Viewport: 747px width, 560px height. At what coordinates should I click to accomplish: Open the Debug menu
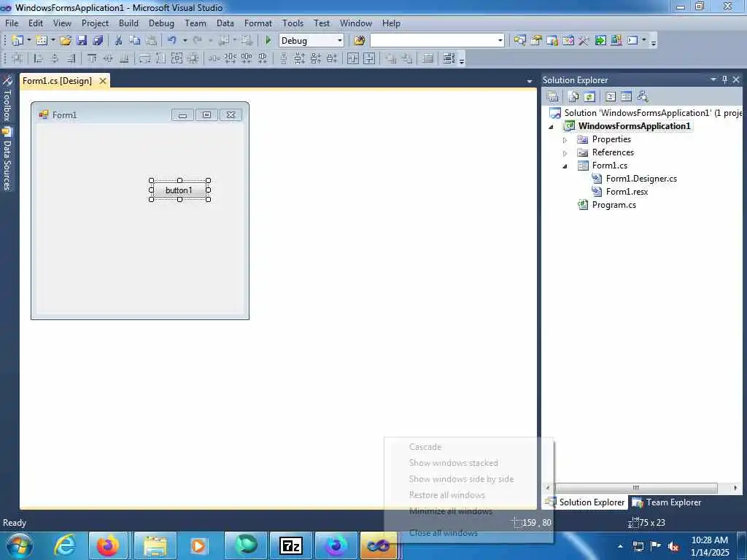coord(161,23)
